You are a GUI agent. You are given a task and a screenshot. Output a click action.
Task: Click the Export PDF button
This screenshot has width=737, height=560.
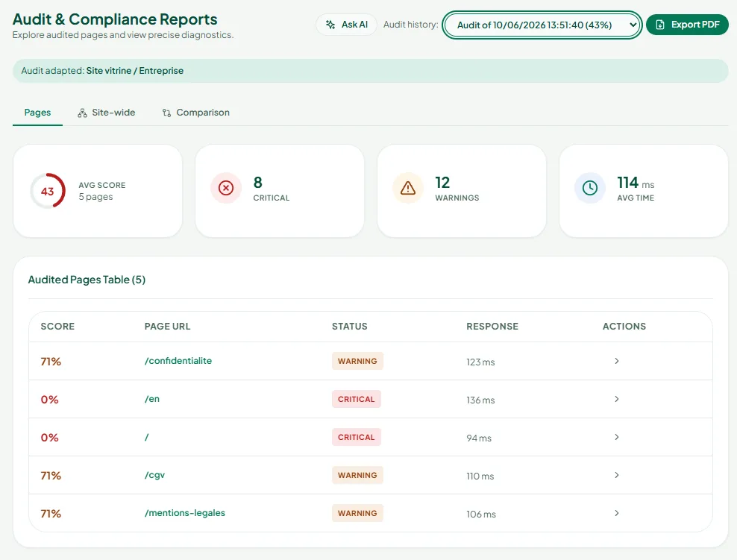click(687, 25)
